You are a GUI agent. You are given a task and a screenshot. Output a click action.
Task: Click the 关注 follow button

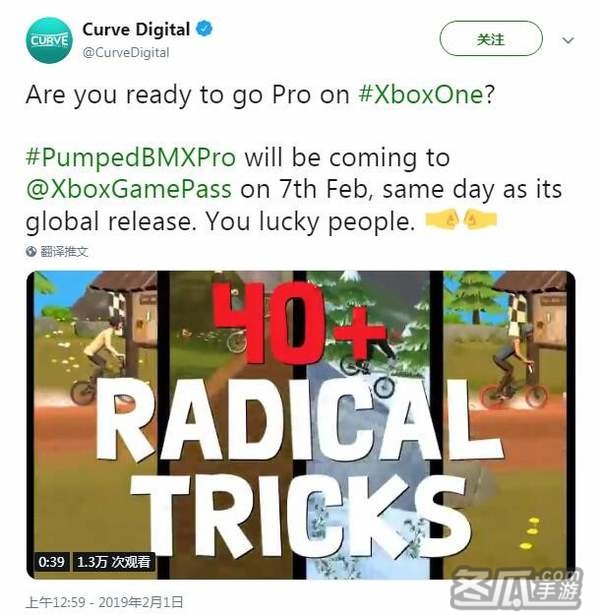[491, 39]
